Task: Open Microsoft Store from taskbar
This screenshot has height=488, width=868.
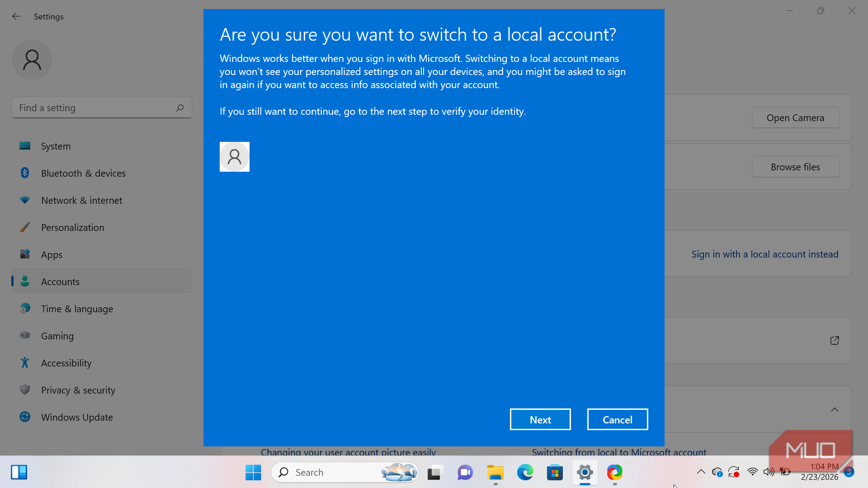Action: click(555, 472)
